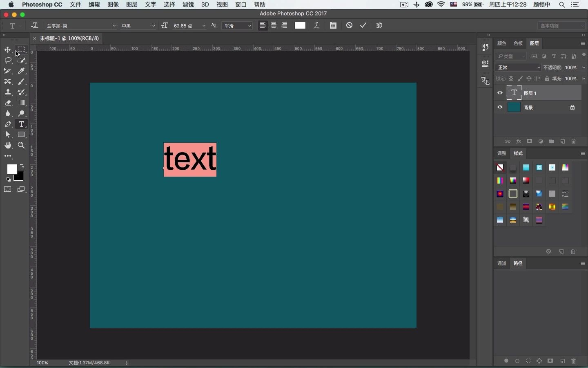Open the Edit Toolbar three-dots button
588x368 pixels.
click(x=8, y=156)
